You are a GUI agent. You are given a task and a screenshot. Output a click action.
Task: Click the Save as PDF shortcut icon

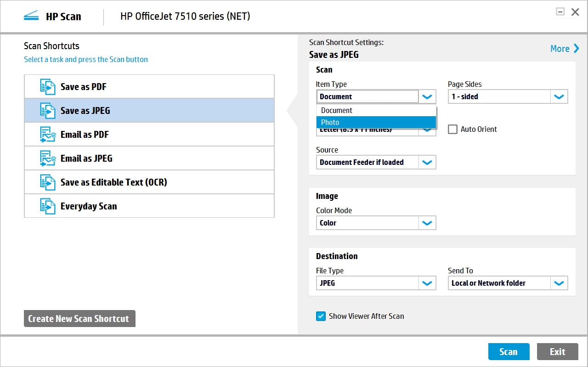pos(48,87)
